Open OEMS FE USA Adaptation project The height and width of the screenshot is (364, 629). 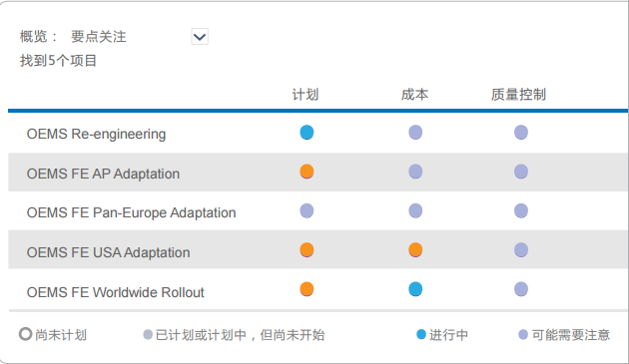pyautogui.click(x=108, y=252)
